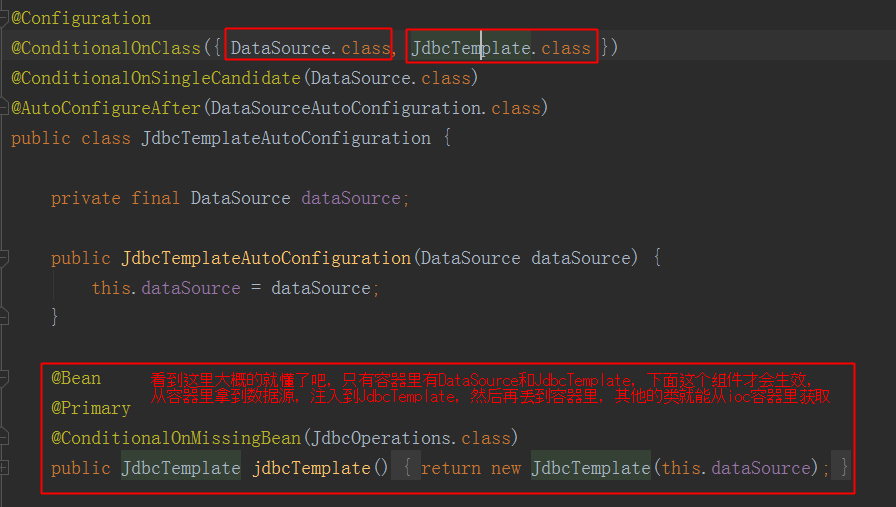Click DataSource.class inside @ConditionalOnSingleCandidate
Viewport: 896px width, 507px height.
click(390, 78)
